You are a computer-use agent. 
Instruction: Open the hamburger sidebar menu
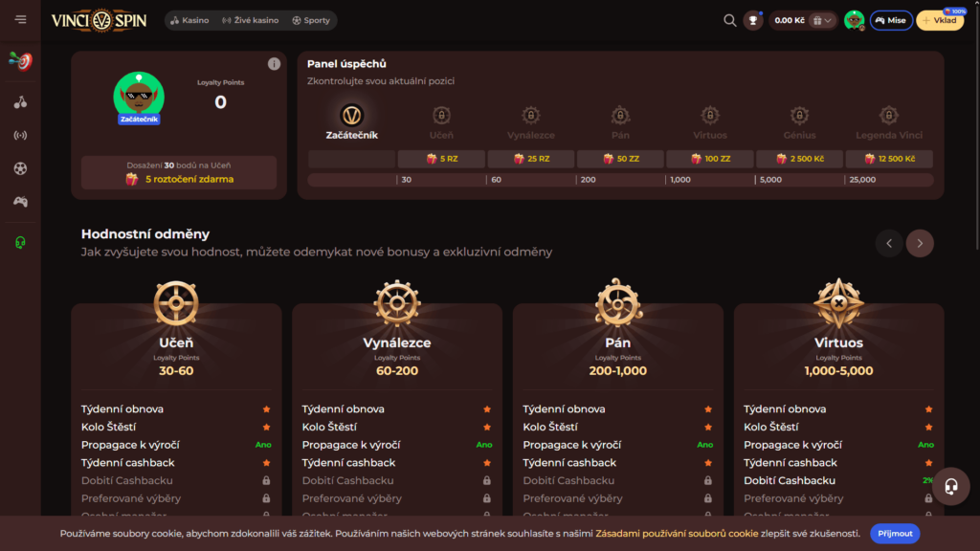[x=20, y=20]
